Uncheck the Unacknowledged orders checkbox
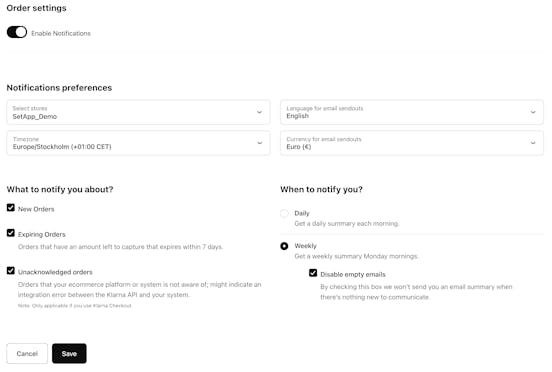The height and width of the screenshot is (372, 552). click(11, 271)
